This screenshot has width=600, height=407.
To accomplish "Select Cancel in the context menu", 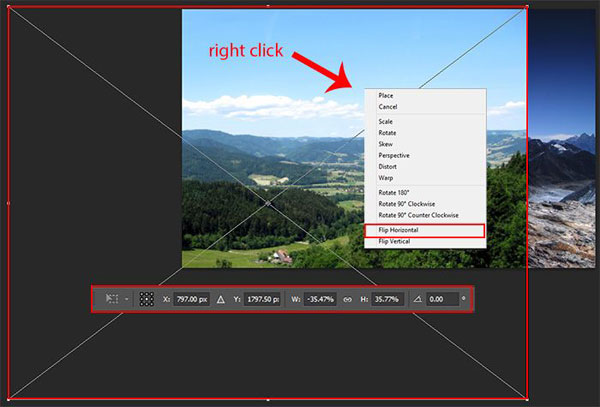I will point(387,107).
